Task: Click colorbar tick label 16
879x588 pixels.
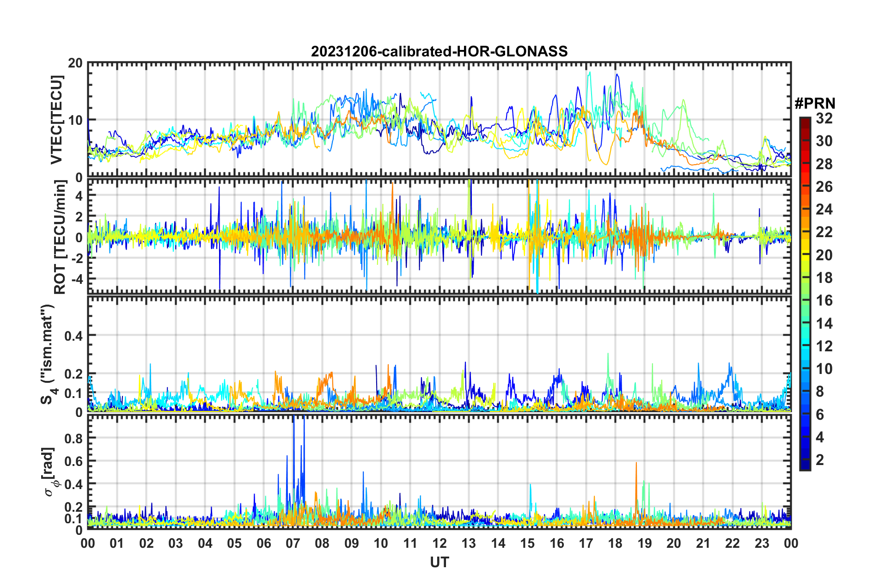Action: click(x=824, y=300)
